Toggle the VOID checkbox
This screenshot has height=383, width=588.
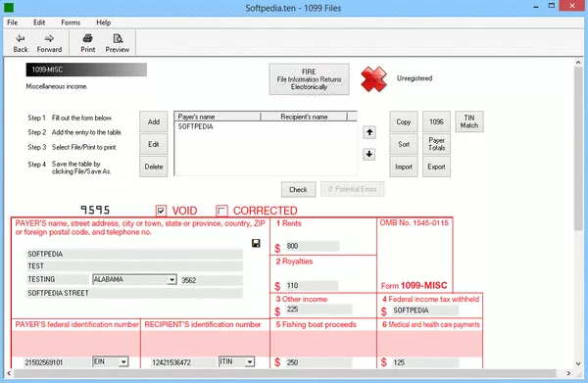point(161,211)
